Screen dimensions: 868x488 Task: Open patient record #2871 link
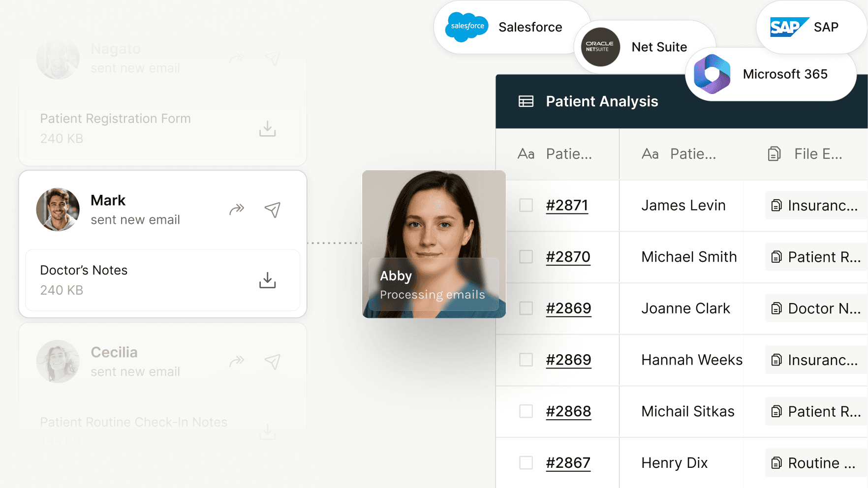click(567, 205)
